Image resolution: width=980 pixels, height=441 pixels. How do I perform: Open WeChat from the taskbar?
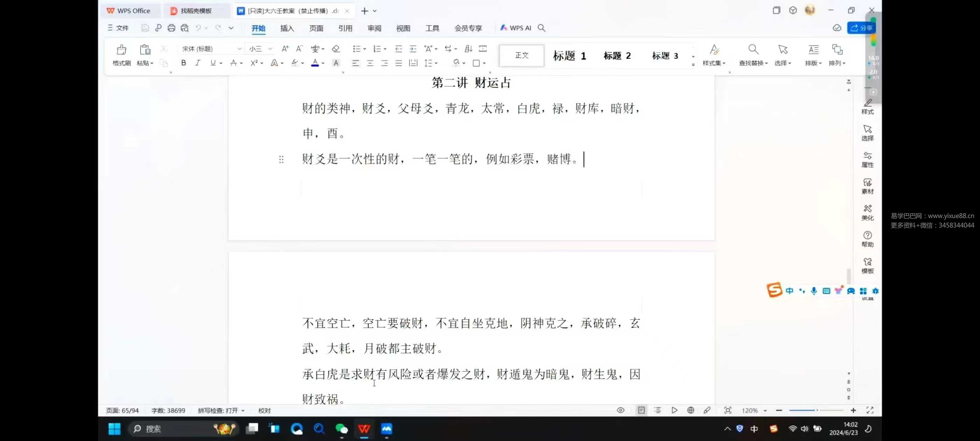(341, 429)
